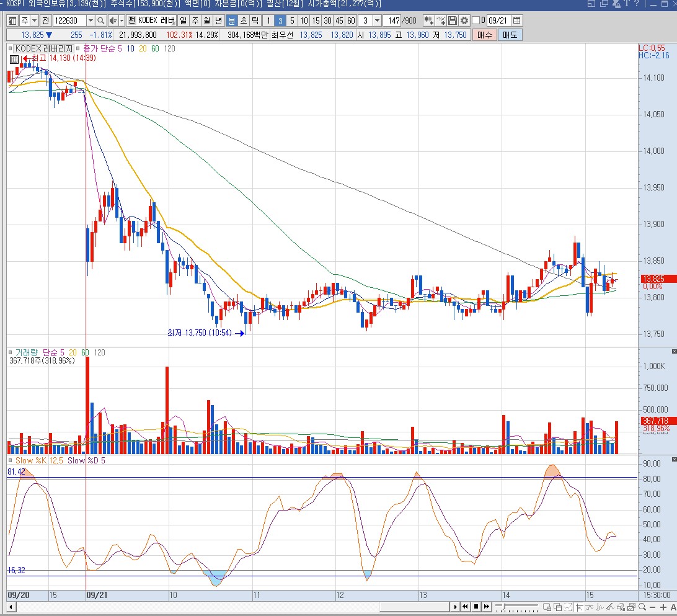Click the dotted-frame line chart icon
The height and width of the screenshot is (616, 677).
pyautogui.click(x=568, y=607)
